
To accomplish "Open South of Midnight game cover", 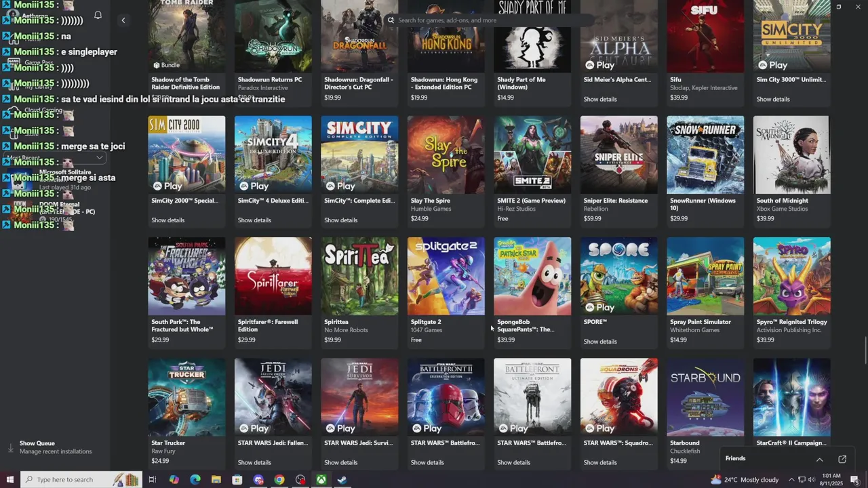I will click(x=791, y=155).
